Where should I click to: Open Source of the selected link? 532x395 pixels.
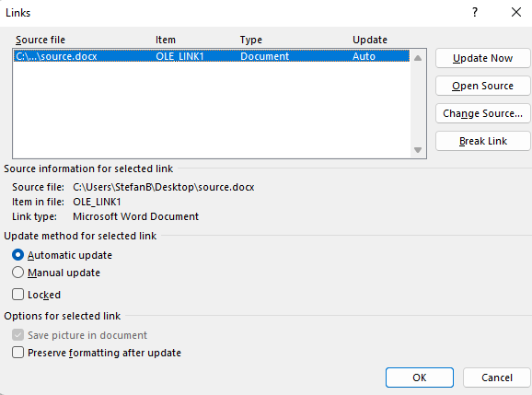click(482, 86)
